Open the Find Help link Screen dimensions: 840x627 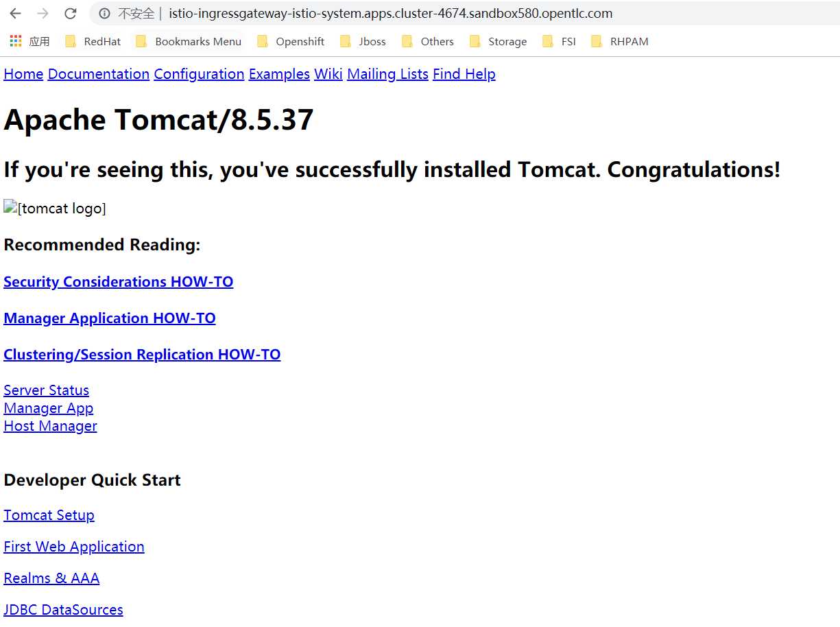click(464, 74)
